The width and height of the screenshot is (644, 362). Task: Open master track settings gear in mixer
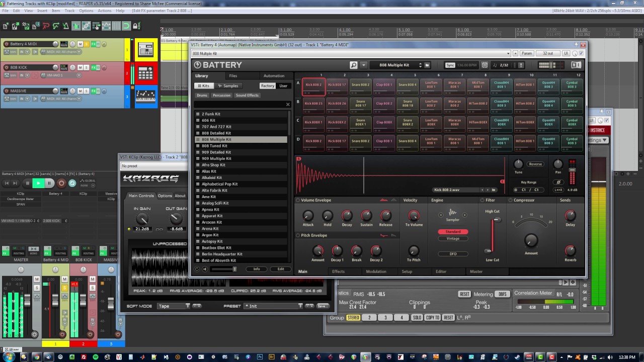point(35,334)
